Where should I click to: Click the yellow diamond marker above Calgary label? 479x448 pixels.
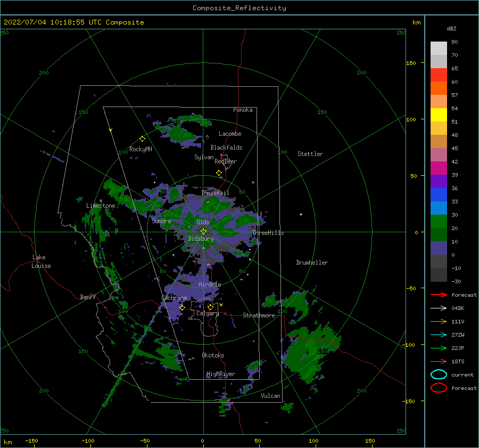(x=210, y=307)
